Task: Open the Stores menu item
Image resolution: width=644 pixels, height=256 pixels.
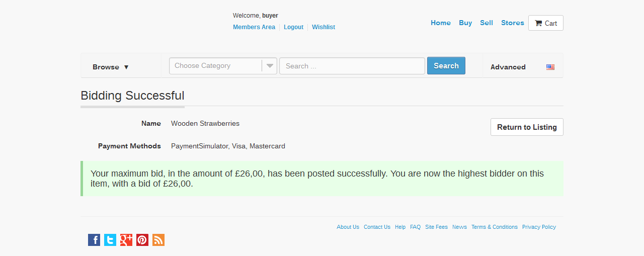Action: click(x=513, y=23)
